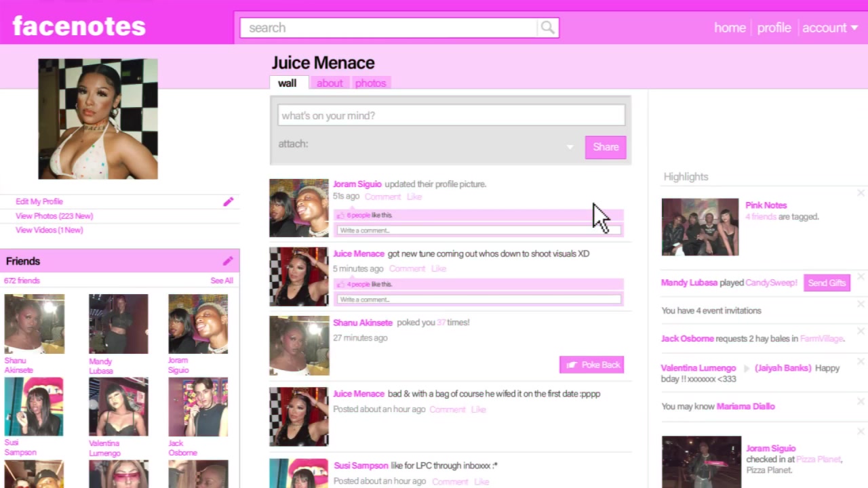
Task: Comment on Joram Siguio's profile picture update
Action: tap(382, 197)
